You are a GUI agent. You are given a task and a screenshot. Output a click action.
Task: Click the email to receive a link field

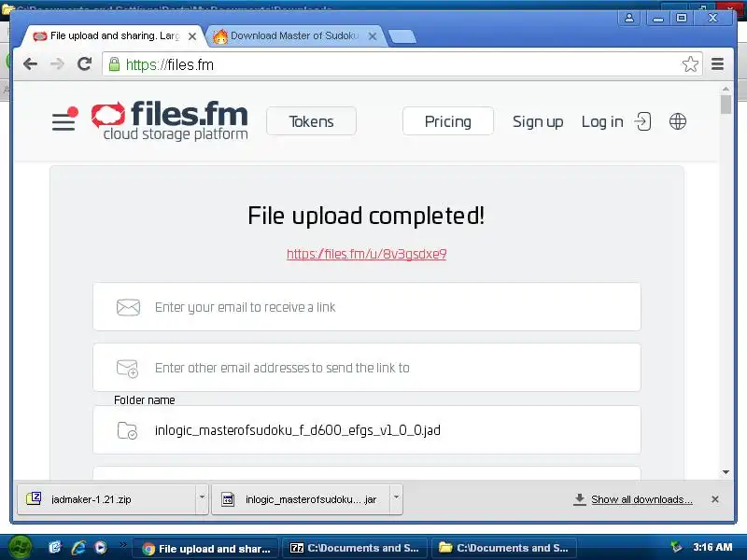(366, 307)
